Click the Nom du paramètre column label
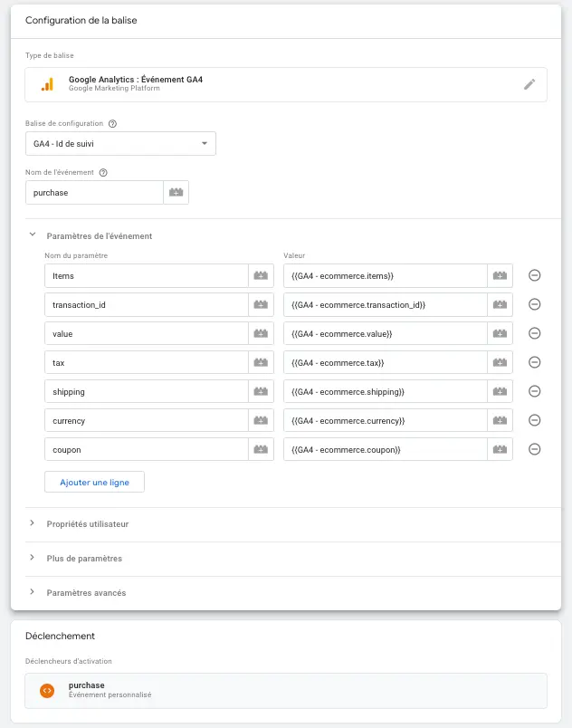Viewport: 572px width, 728px height. pos(76,255)
